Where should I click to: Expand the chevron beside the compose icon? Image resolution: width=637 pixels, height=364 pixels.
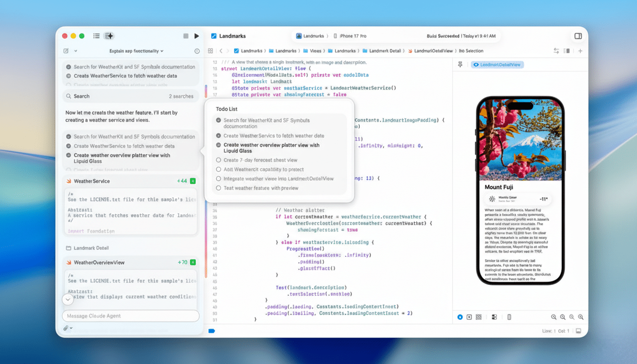point(75,50)
